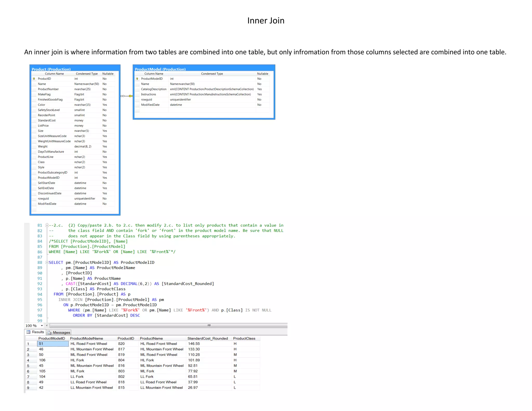The height and width of the screenshot is (411, 532).
Task: Select row header number 4
Action: pos(28,360)
